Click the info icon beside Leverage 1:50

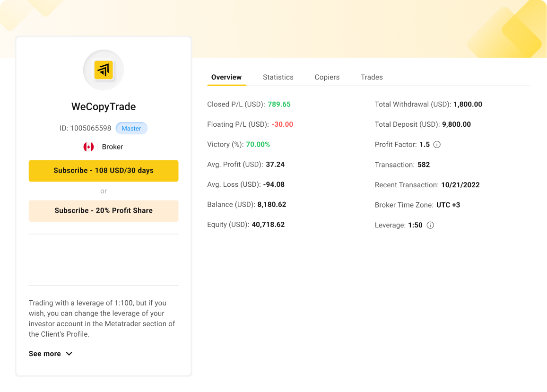[430, 225]
